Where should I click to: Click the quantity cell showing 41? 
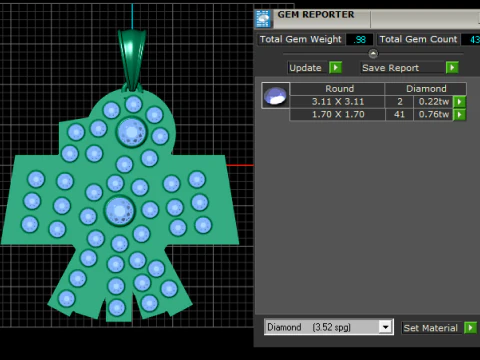[399, 115]
